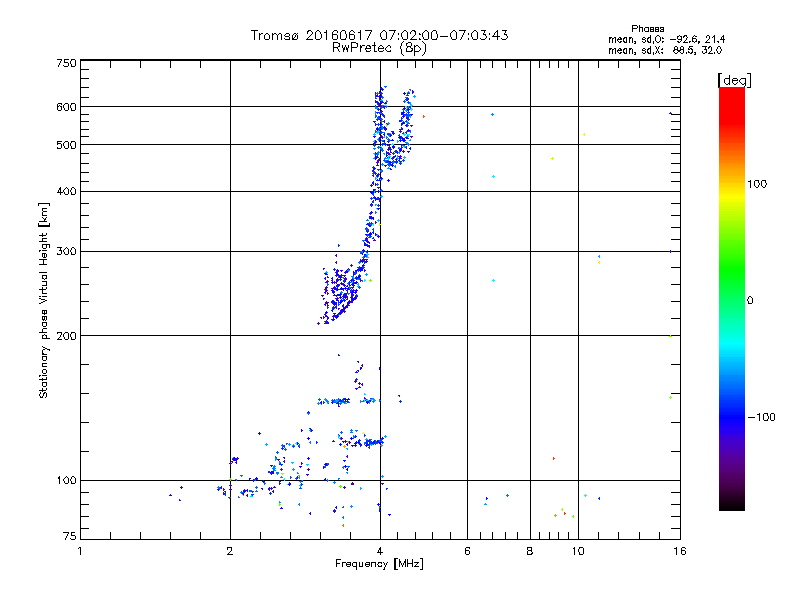800x600 pixels.
Task: Click the y-axis '200' tick label
Action: (66, 336)
